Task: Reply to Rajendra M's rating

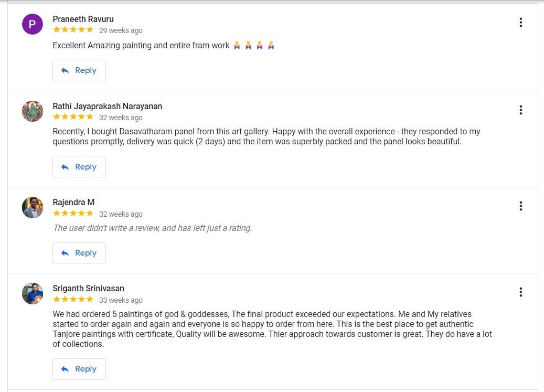Action: click(x=79, y=253)
